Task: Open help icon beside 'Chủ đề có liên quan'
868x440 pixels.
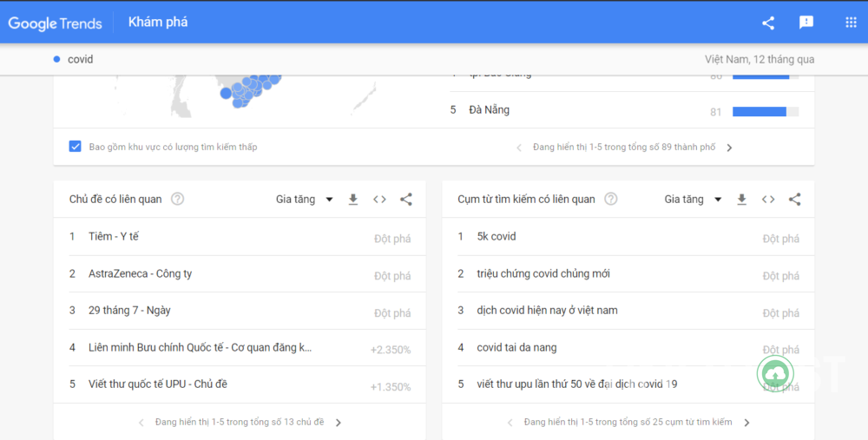Action: 177,200
